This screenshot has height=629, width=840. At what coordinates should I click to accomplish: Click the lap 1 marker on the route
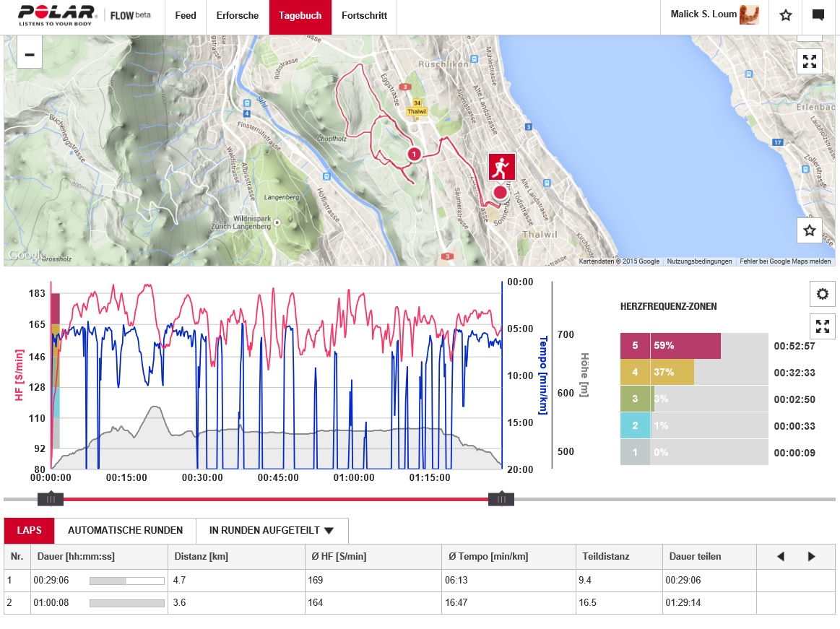[x=413, y=154]
